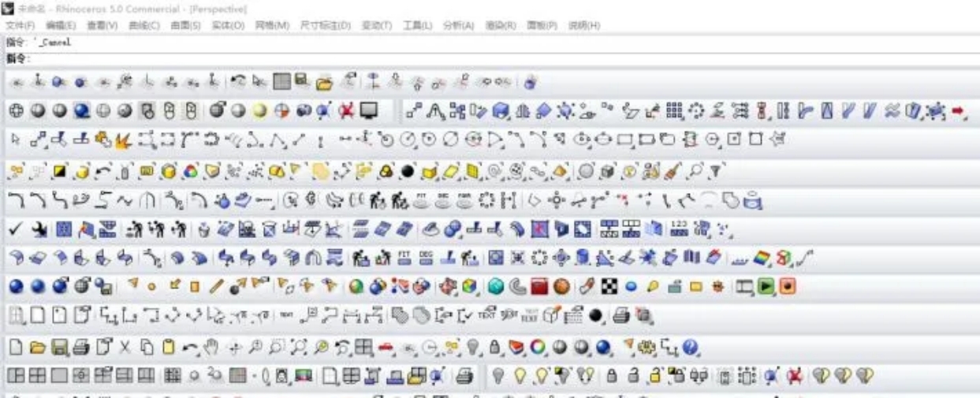Click the red arrow at toolbar's right end
This screenshot has height=398, width=980.
click(959, 110)
